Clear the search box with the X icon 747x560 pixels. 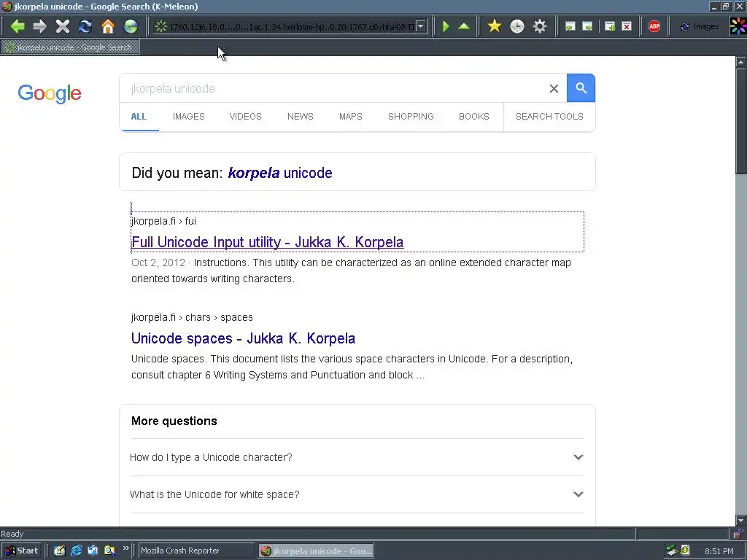pyautogui.click(x=554, y=88)
